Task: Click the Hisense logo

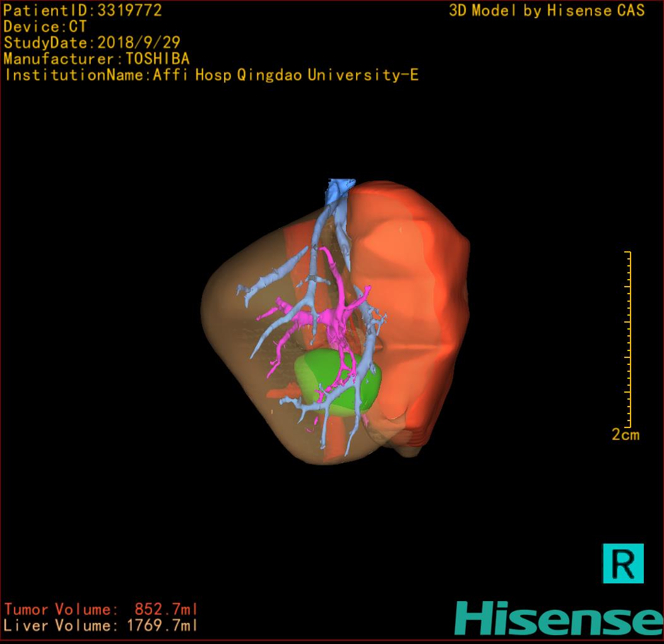Action: (559, 618)
